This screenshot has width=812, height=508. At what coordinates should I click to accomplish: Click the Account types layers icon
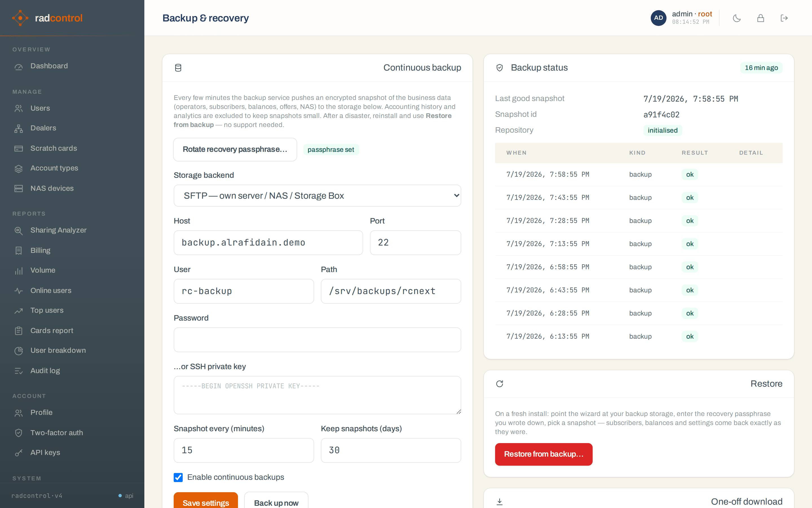(19, 168)
